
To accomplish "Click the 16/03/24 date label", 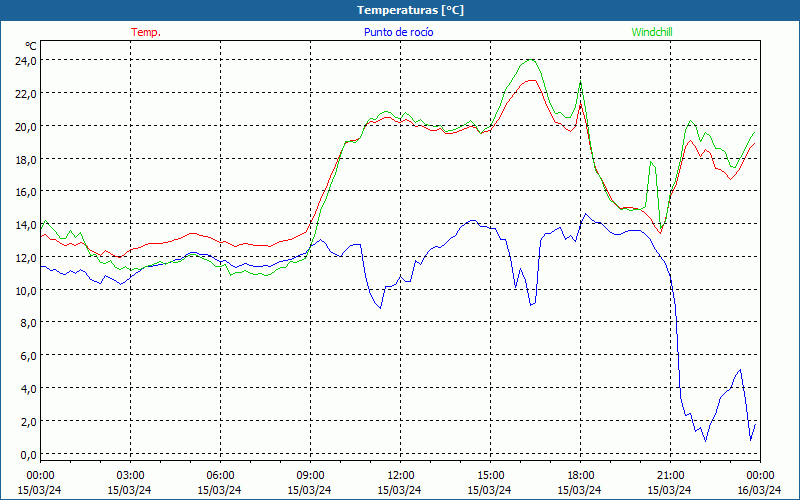I will [759, 490].
